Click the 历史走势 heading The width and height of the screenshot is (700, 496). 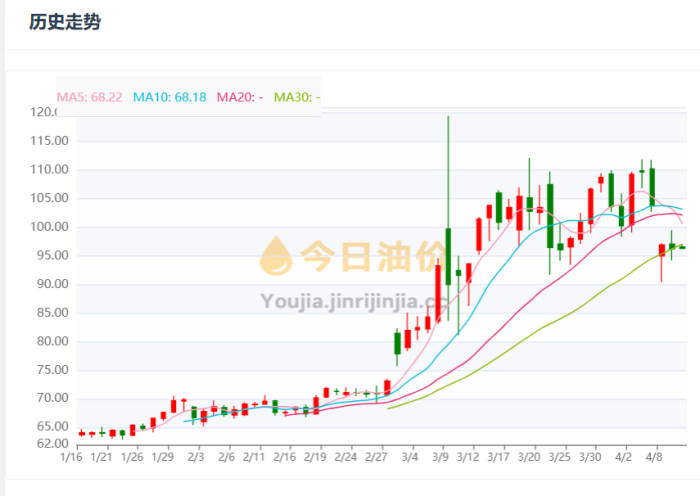(x=64, y=22)
